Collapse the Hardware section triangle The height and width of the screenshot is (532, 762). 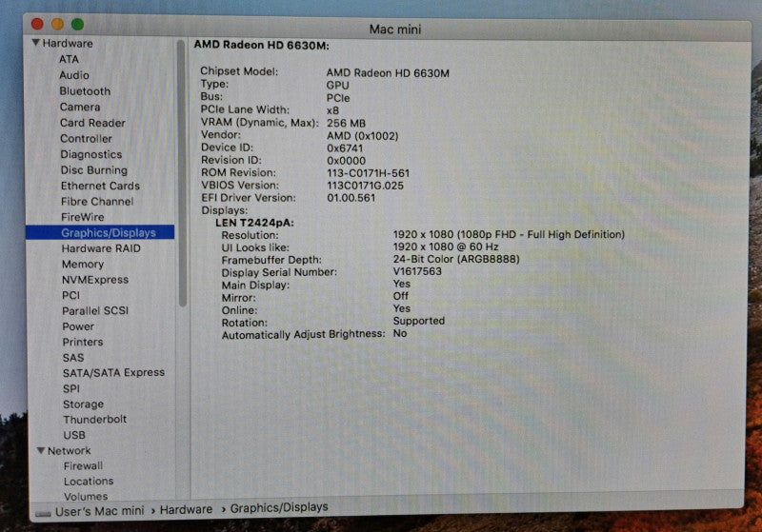pyautogui.click(x=35, y=43)
